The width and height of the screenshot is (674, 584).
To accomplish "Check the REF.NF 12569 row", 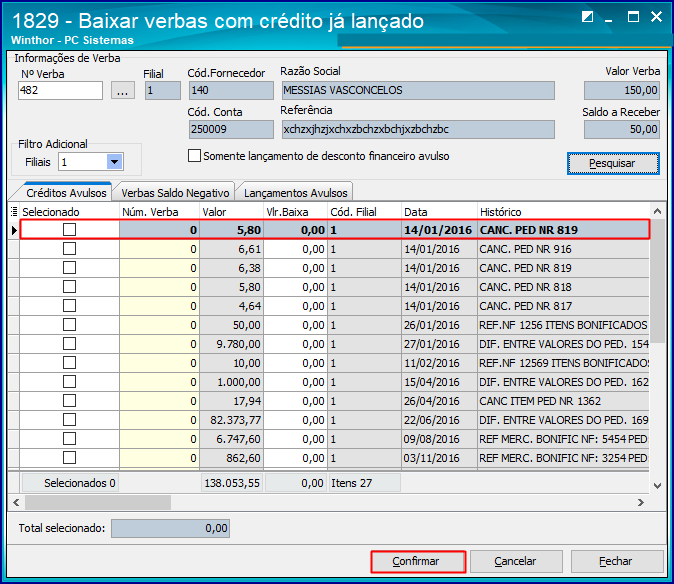I will tap(69, 362).
